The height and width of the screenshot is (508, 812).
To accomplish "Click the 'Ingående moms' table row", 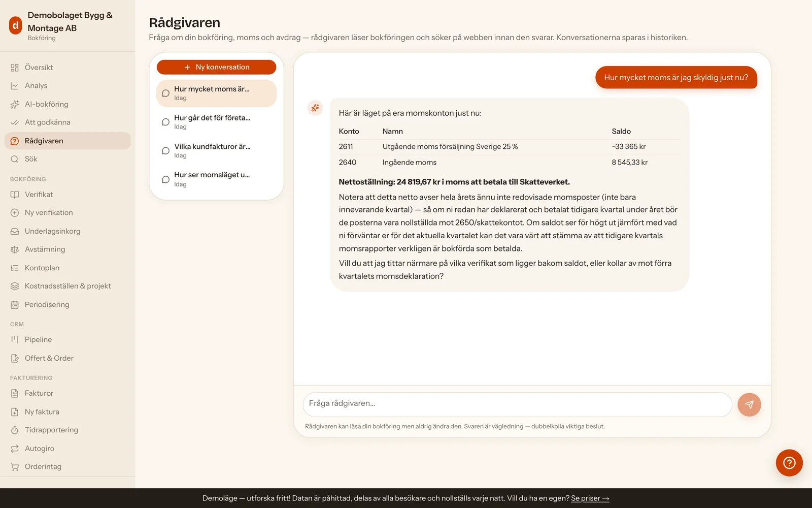I will click(x=509, y=163).
